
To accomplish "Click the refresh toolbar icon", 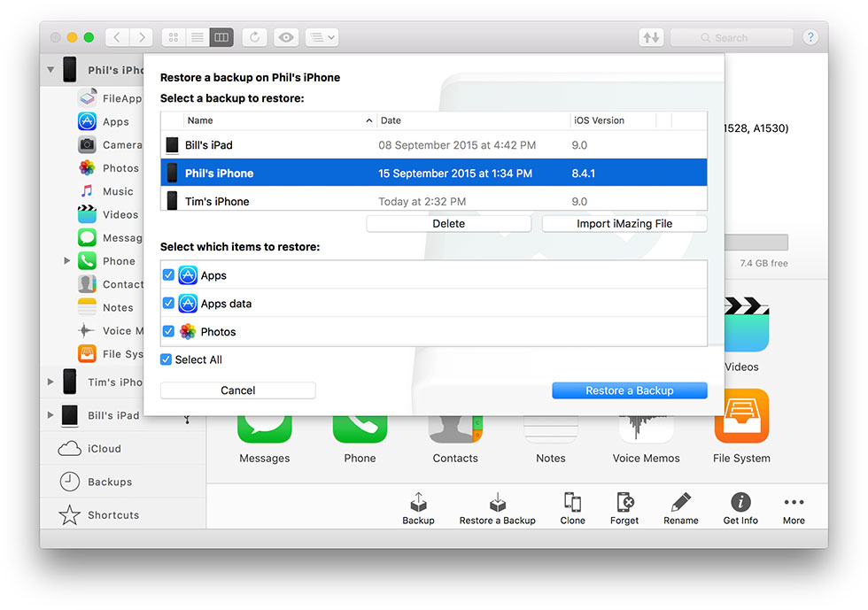I will pos(255,37).
